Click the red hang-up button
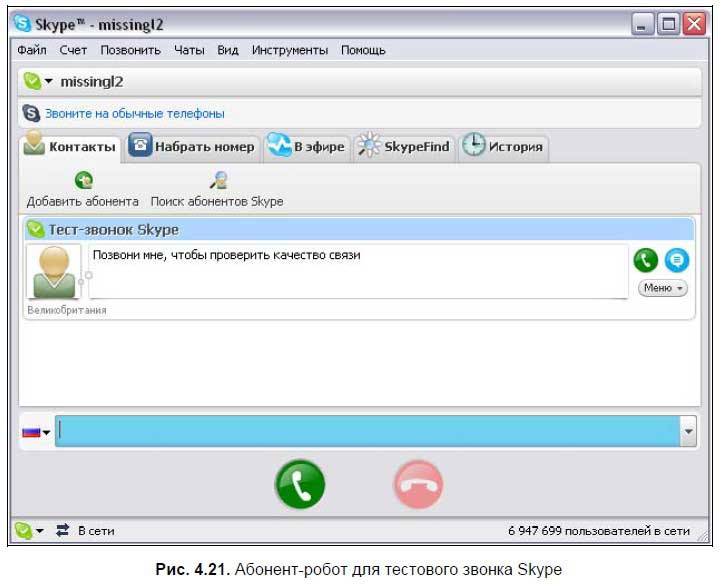The width and height of the screenshot is (719, 585). (x=417, y=485)
